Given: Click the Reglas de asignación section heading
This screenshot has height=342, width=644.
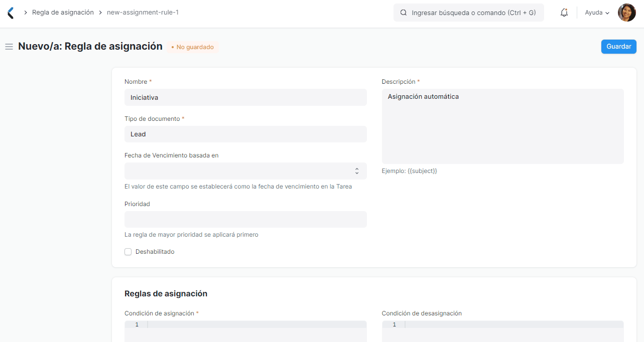Looking at the screenshot, I should pyautogui.click(x=166, y=294).
